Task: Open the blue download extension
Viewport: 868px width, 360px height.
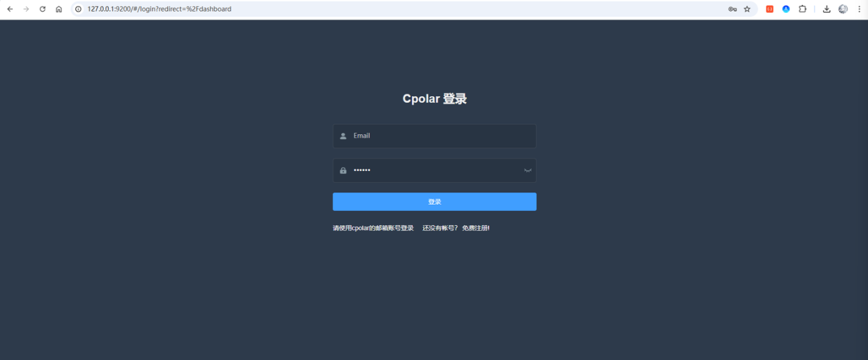Action: pos(786,9)
